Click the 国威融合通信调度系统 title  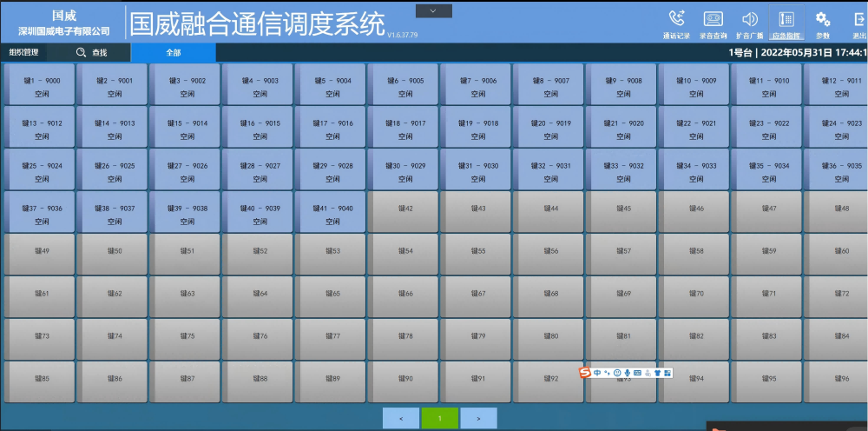258,23
